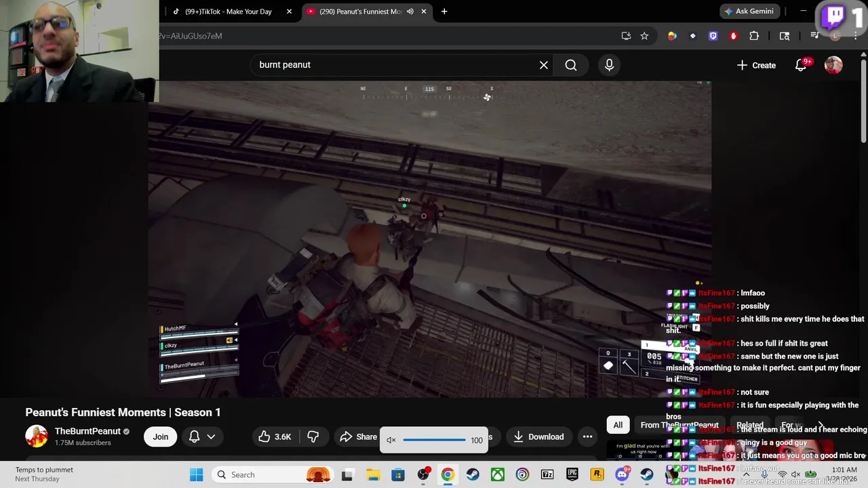Bookmark this page with the star
Viewport: 868px width, 488px height.
(x=644, y=36)
